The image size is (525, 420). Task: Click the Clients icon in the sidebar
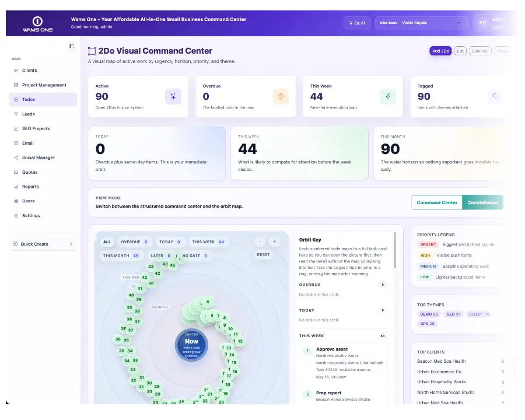16,71
